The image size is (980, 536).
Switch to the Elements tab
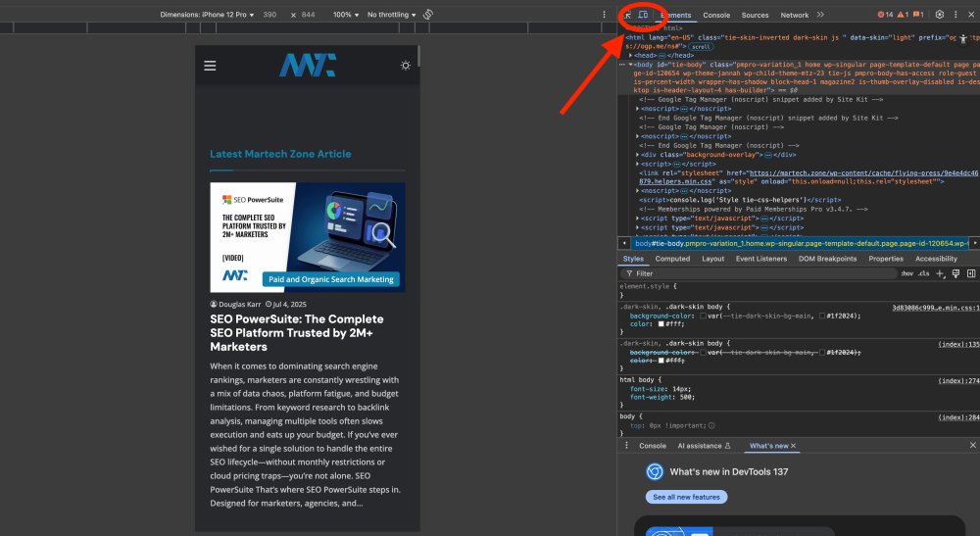[x=675, y=15]
